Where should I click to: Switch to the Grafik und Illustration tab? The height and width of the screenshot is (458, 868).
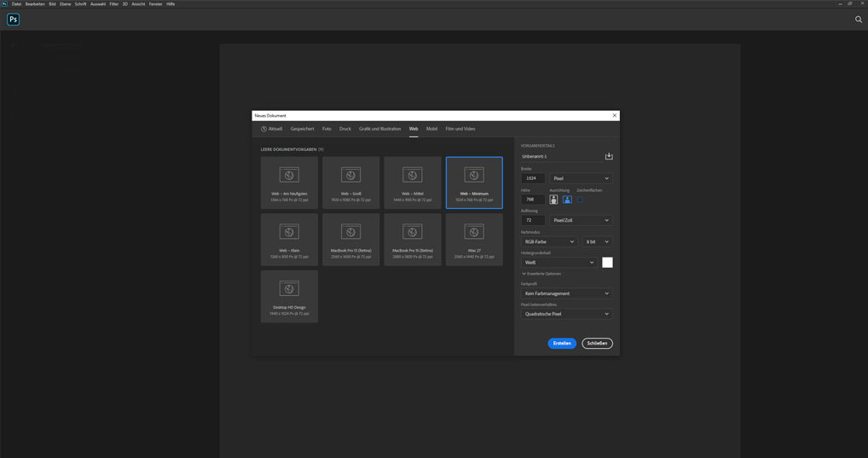[x=379, y=129]
